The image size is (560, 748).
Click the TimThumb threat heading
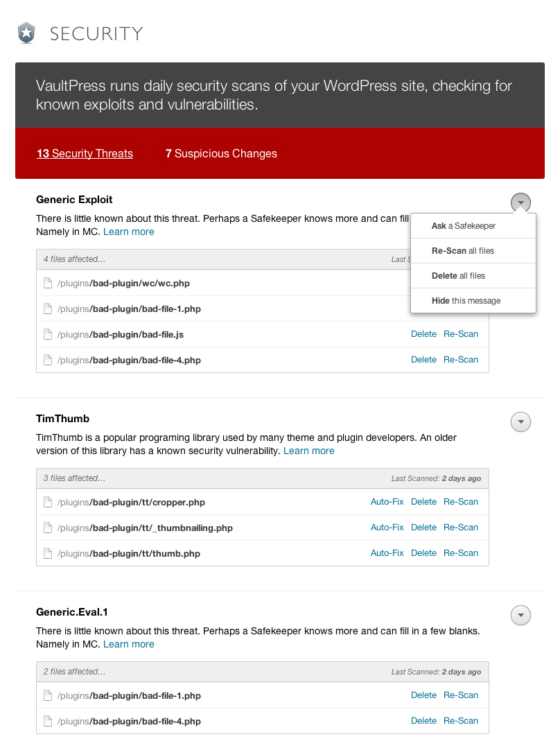pyautogui.click(x=62, y=419)
